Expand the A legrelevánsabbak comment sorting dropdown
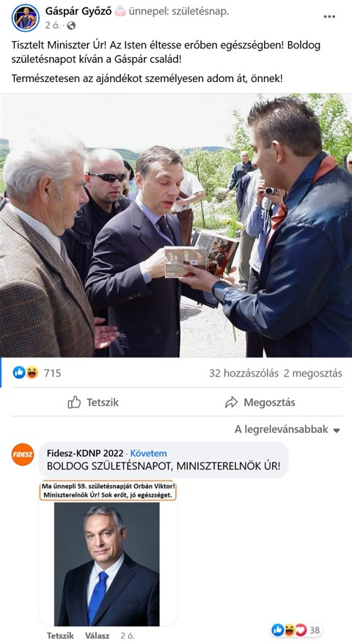 (x=287, y=429)
